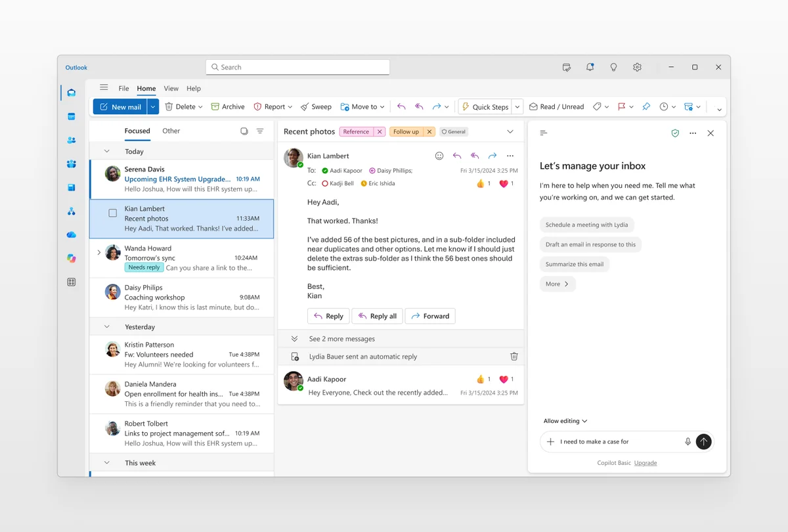Open Allow editing dropdown in Copilot
Screen dimensions: 788x532
565,421
